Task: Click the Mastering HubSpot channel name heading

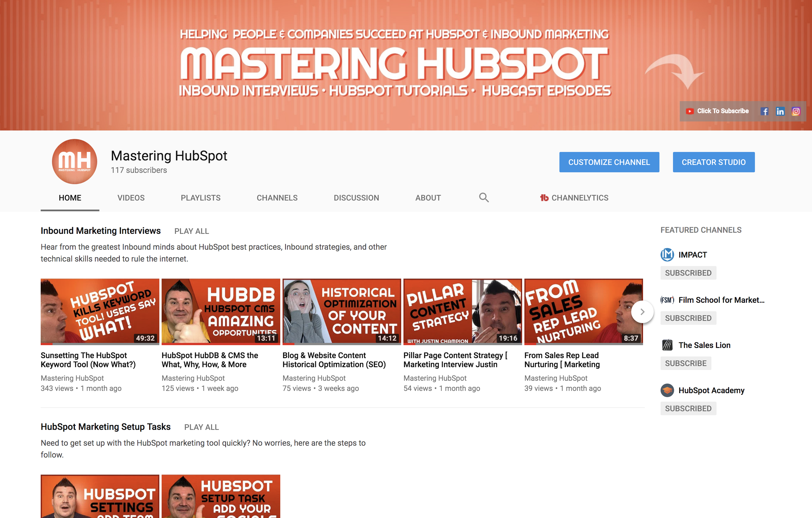Action: click(x=169, y=156)
